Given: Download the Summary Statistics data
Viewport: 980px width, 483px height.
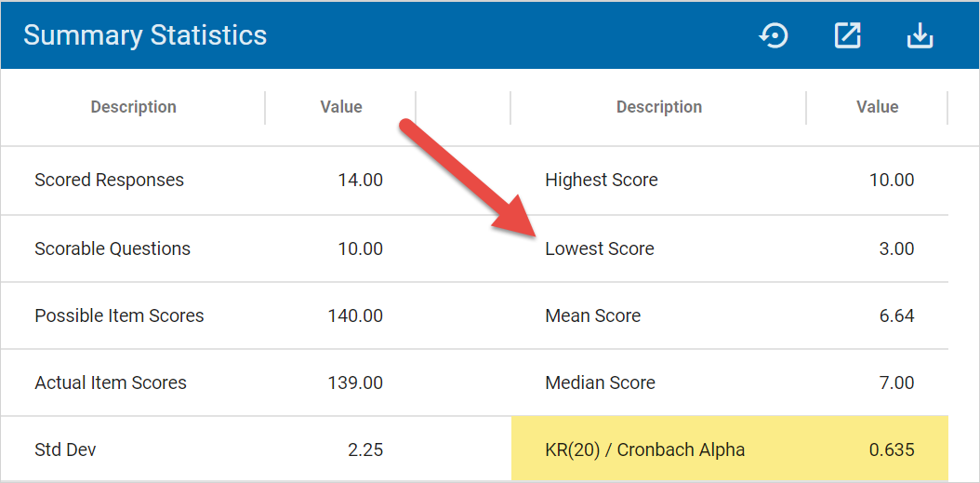Looking at the screenshot, I should [x=919, y=35].
